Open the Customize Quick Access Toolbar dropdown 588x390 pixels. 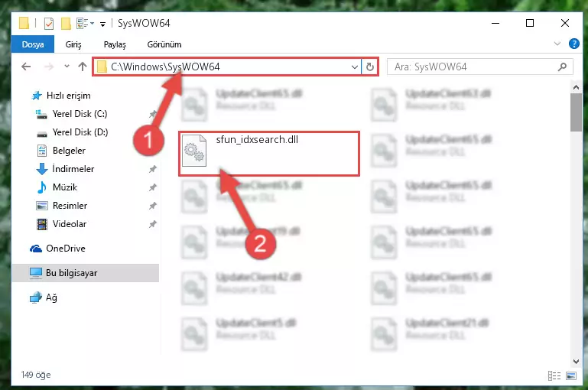(x=102, y=24)
